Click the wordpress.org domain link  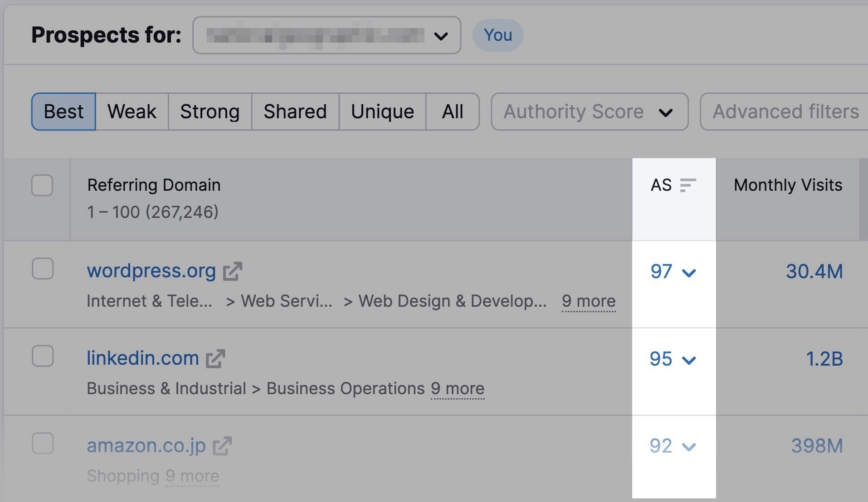coord(151,270)
